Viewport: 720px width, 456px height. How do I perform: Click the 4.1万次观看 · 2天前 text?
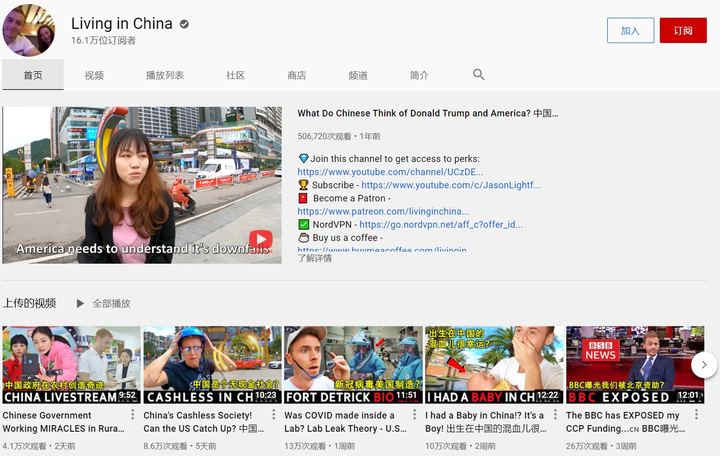[x=39, y=446]
